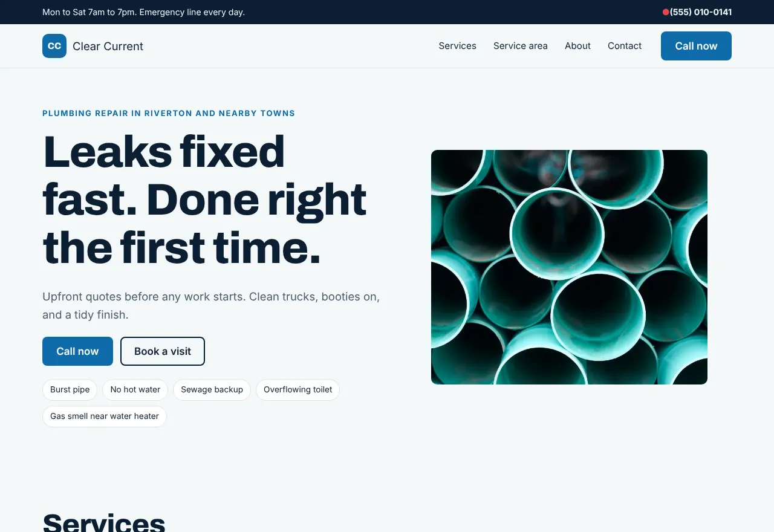This screenshot has width=774, height=532.
Task: Click the Services section heading
Action: pyautogui.click(x=104, y=522)
